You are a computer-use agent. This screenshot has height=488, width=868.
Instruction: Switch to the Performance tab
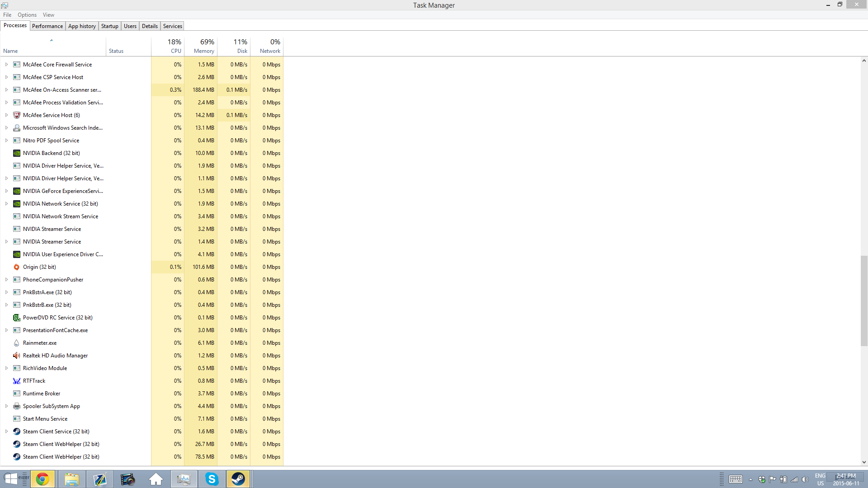[x=47, y=26]
